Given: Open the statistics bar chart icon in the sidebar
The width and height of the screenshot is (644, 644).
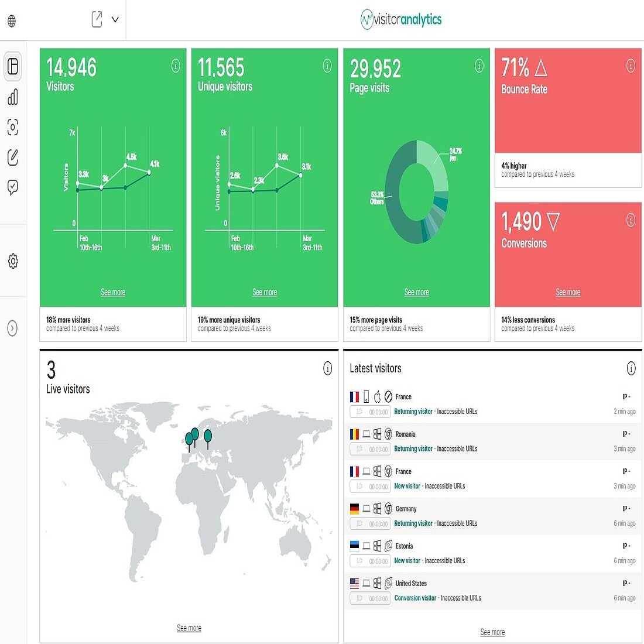Looking at the screenshot, I should click(x=12, y=97).
